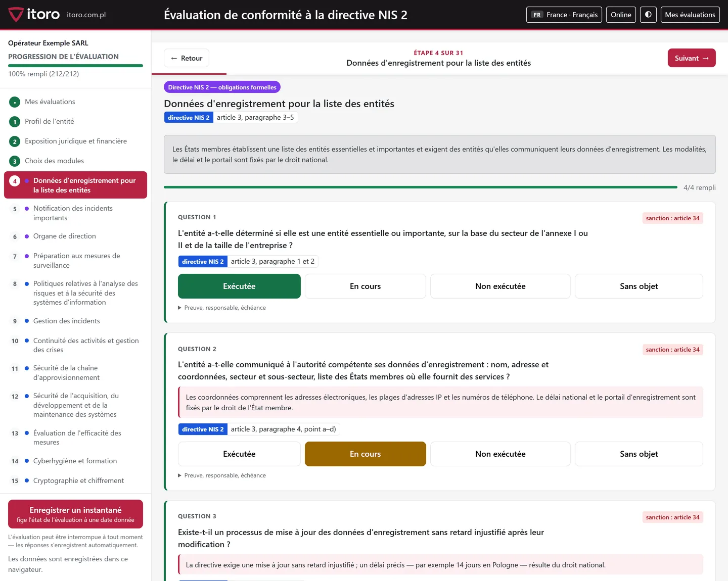Click the Online status button

click(x=621, y=15)
